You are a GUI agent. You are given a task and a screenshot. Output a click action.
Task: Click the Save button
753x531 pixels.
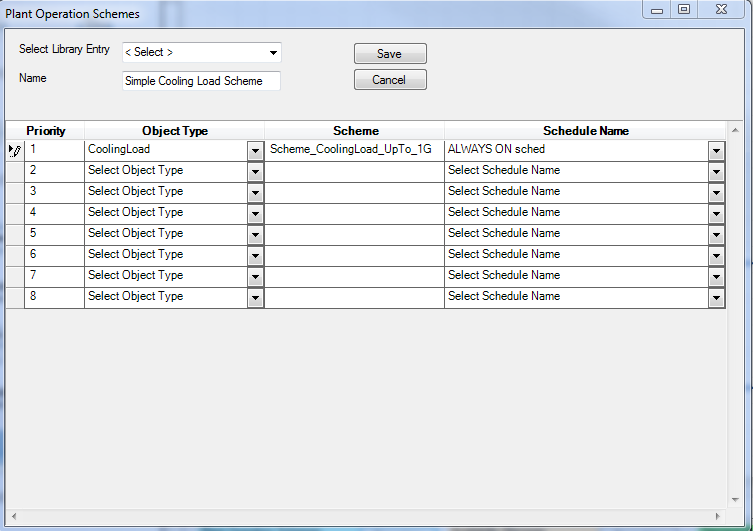click(390, 54)
